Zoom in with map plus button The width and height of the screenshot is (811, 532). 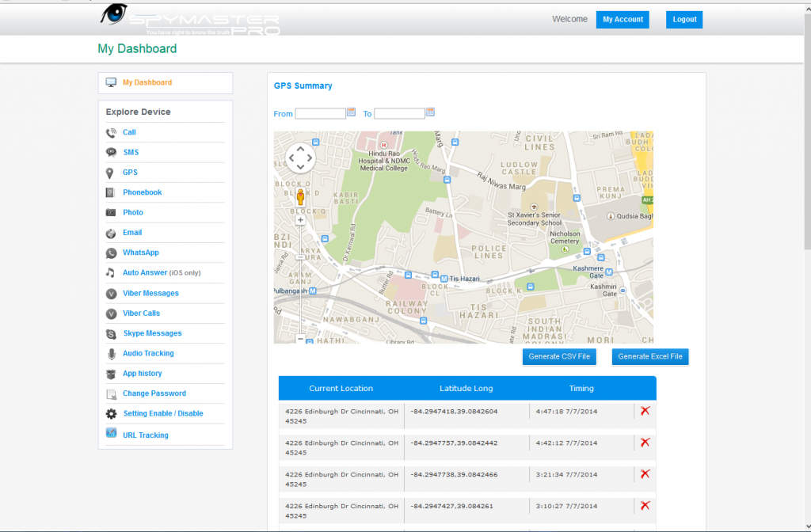click(x=300, y=220)
